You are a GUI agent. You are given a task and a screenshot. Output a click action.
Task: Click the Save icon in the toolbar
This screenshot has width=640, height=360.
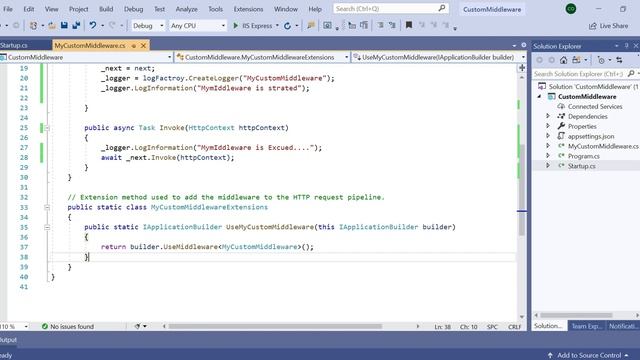pos(64,25)
